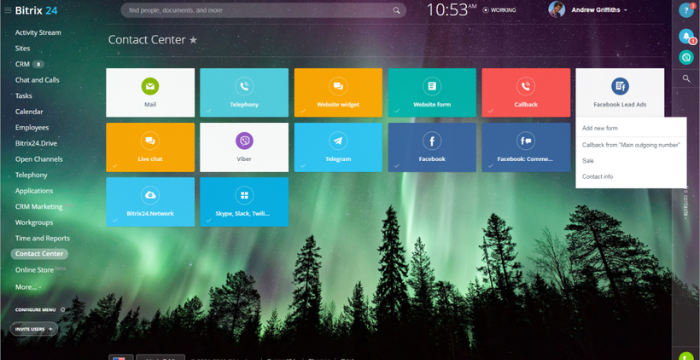Open Chat and Calls in sidebar

click(37, 80)
